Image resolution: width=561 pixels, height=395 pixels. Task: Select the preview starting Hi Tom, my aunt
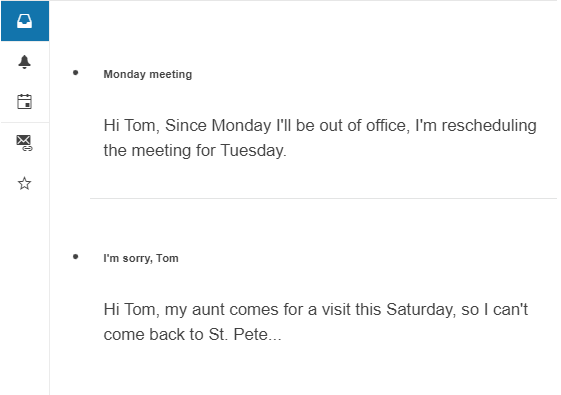click(x=316, y=322)
